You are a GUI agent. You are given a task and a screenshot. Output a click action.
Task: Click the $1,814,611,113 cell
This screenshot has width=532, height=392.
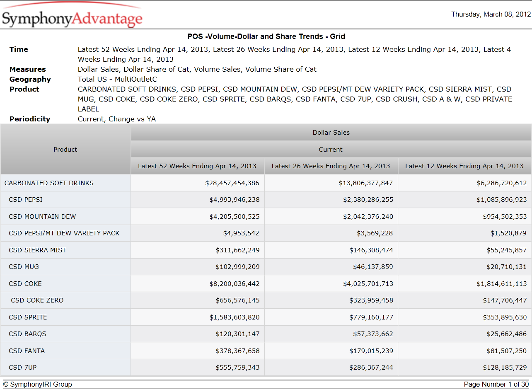465,283
